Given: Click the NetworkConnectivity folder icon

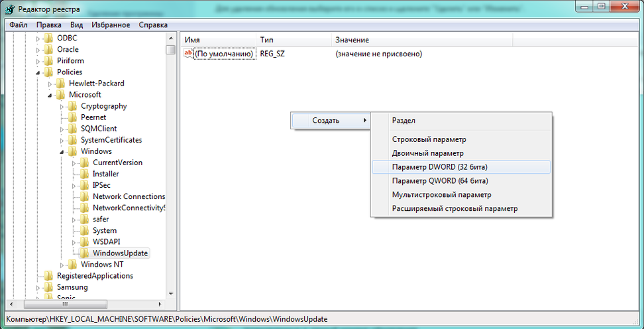Looking at the screenshot, I should pyautogui.click(x=85, y=208).
